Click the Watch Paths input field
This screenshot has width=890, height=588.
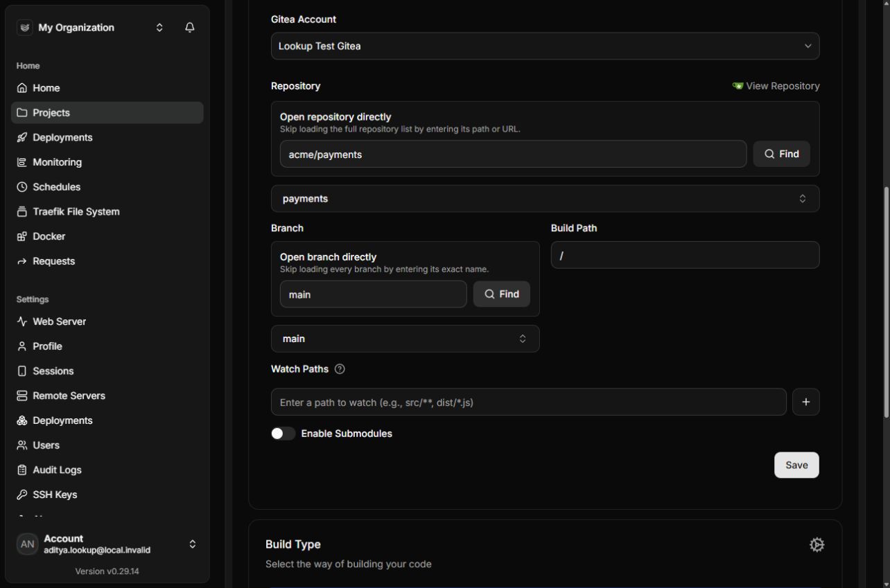529,402
